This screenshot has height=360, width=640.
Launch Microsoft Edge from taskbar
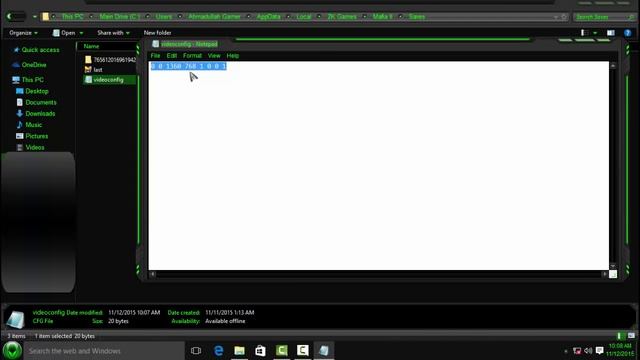click(x=218, y=351)
